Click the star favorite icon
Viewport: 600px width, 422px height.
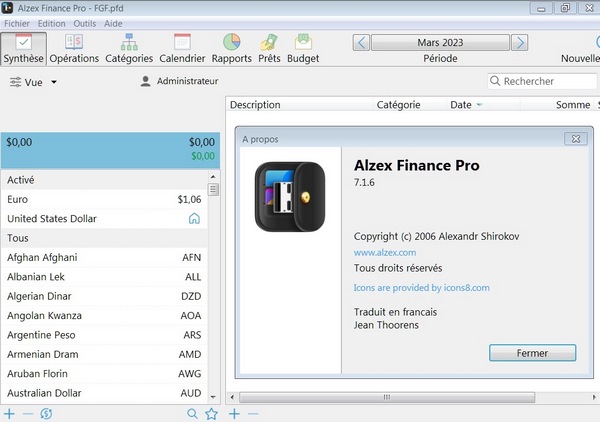point(211,414)
